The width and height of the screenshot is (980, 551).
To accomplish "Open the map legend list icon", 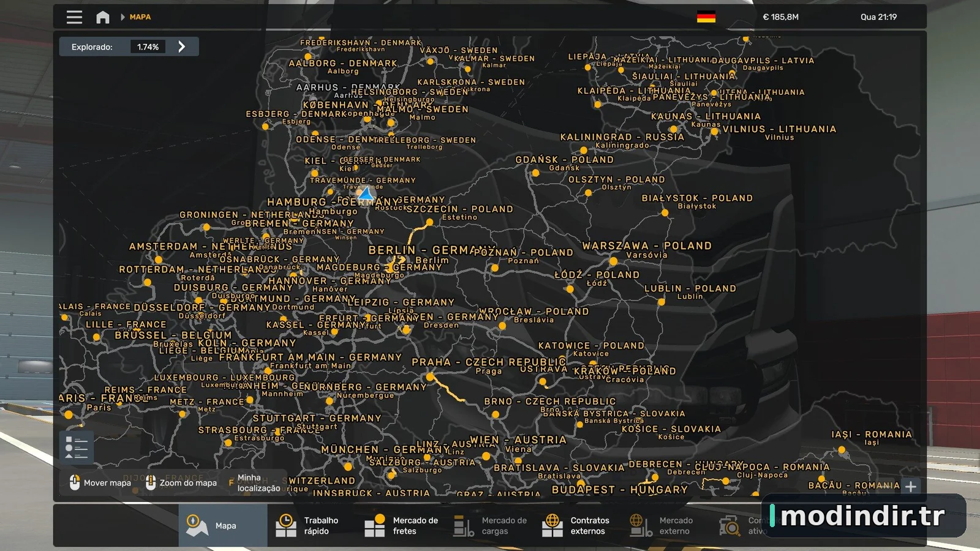I will coord(77,448).
